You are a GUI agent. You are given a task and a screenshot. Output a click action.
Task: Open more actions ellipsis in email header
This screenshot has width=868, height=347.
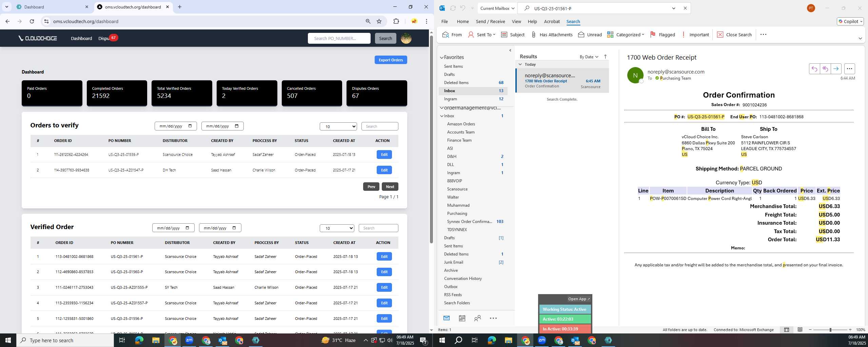click(849, 69)
